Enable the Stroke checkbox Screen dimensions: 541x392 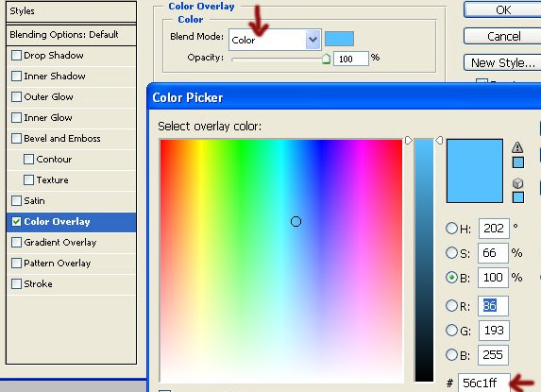[x=16, y=283]
